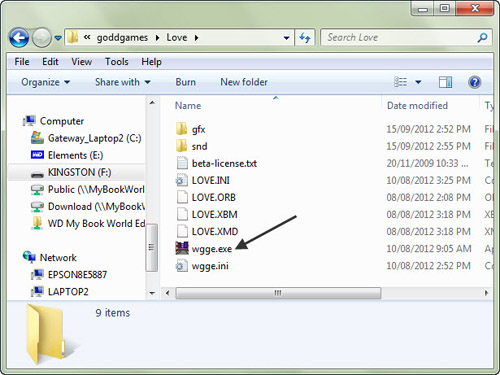Click the New folder button
Image resolution: width=500 pixels, height=375 pixels.
point(244,82)
